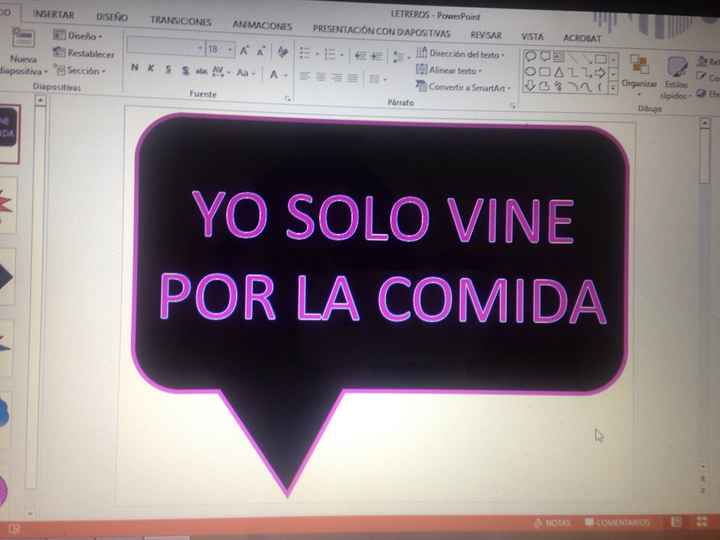
Task: Toggle text shadow S button
Action: tap(186, 70)
